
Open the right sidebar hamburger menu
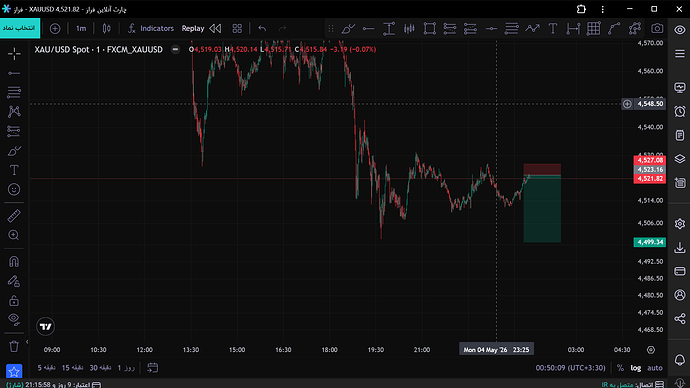[x=679, y=54]
